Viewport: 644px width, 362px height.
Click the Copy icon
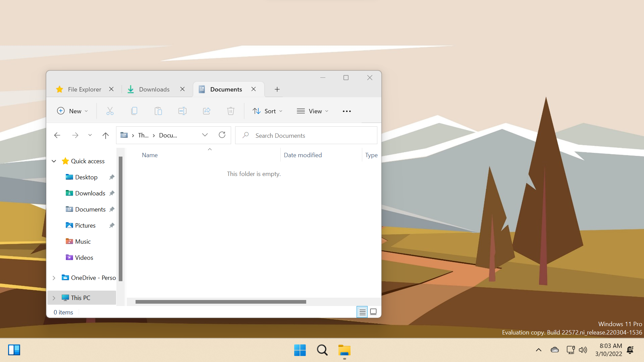[x=134, y=111]
